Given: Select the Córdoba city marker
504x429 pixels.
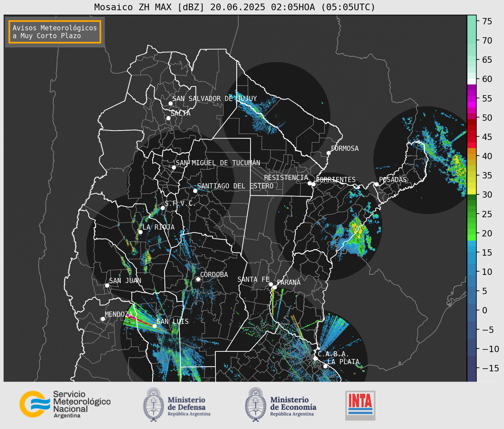Looking at the screenshot, I should [x=198, y=279].
